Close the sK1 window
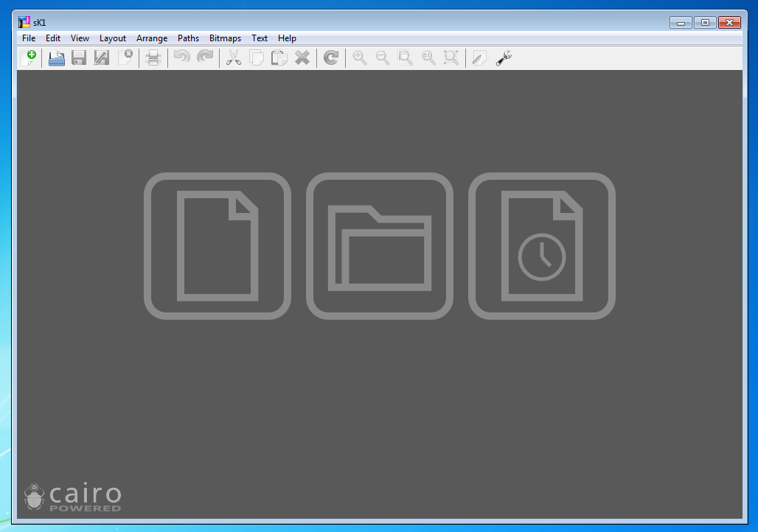Screen dimensions: 758x532 [729, 23]
